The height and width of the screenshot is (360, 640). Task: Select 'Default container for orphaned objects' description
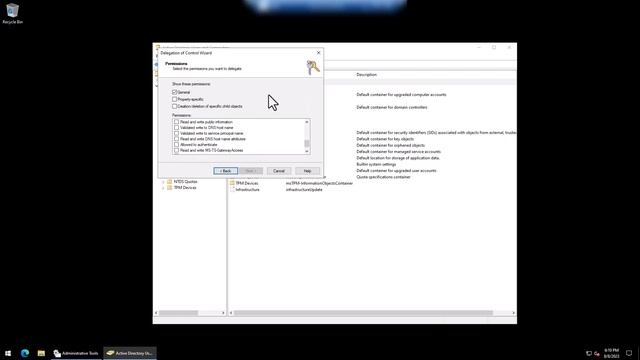(x=391, y=145)
